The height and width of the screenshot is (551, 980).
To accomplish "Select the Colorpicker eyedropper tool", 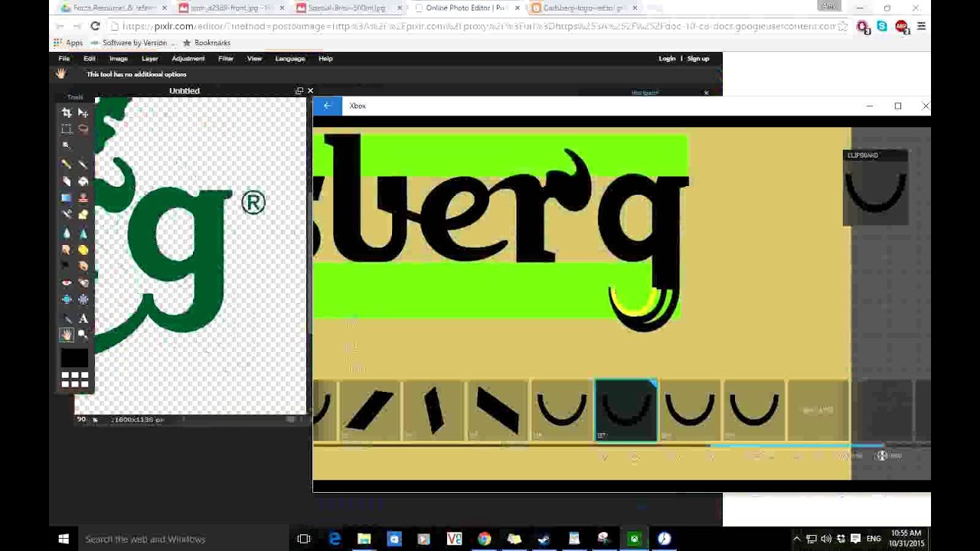I will pos(67,318).
